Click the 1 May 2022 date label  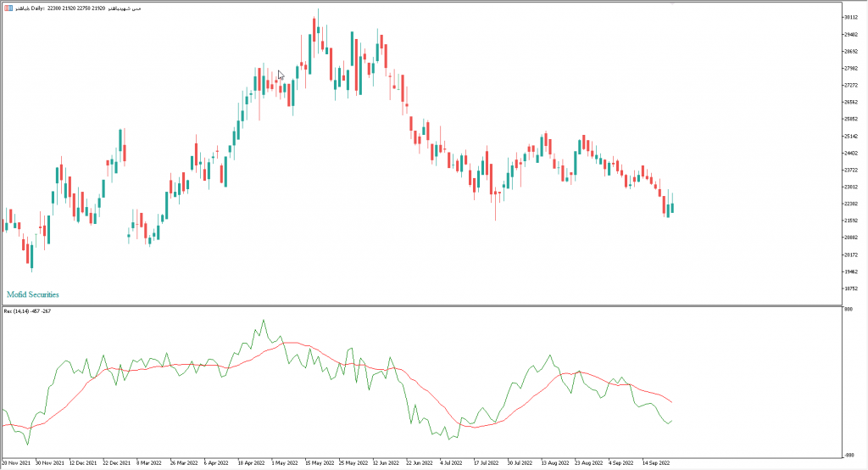click(285, 464)
